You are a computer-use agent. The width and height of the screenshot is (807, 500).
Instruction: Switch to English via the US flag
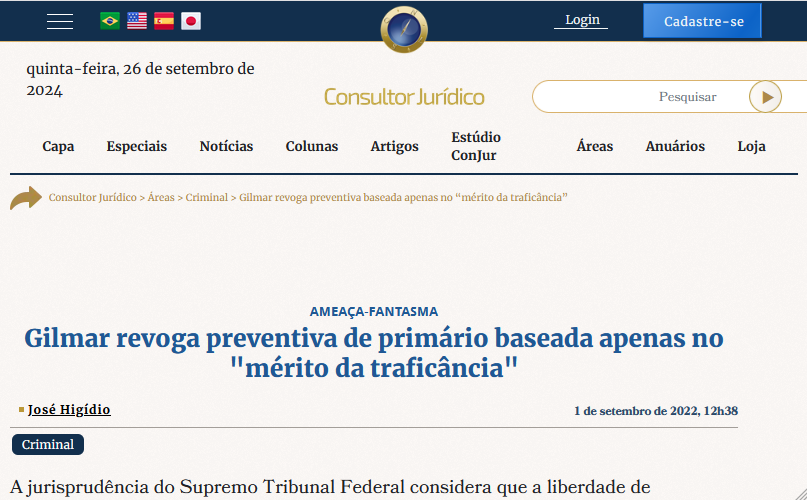coord(137,21)
